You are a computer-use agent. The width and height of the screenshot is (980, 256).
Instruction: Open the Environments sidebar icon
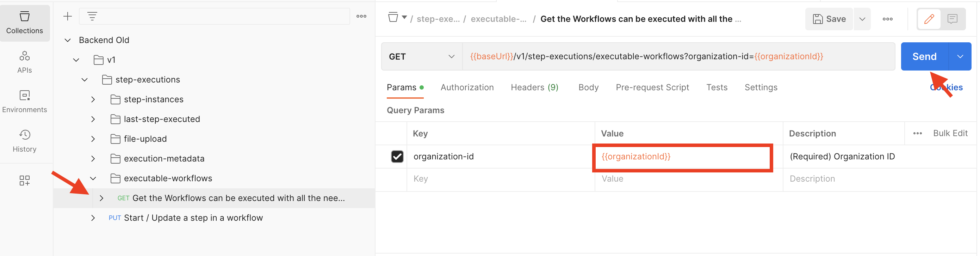pyautogui.click(x=24, y=100)
